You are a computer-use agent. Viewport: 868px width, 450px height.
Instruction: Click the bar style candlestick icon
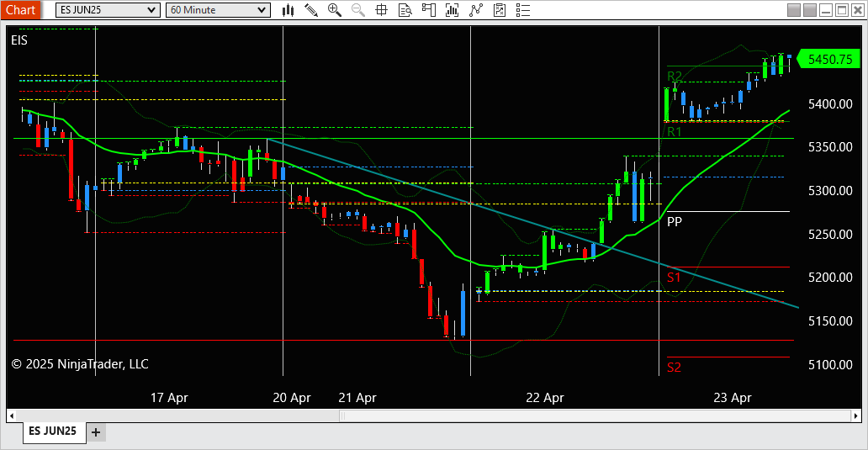288,10
